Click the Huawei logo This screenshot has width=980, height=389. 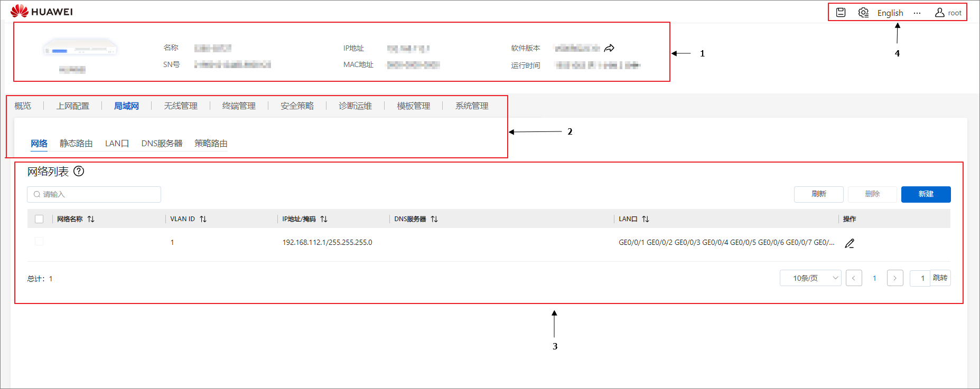(42, 11)
